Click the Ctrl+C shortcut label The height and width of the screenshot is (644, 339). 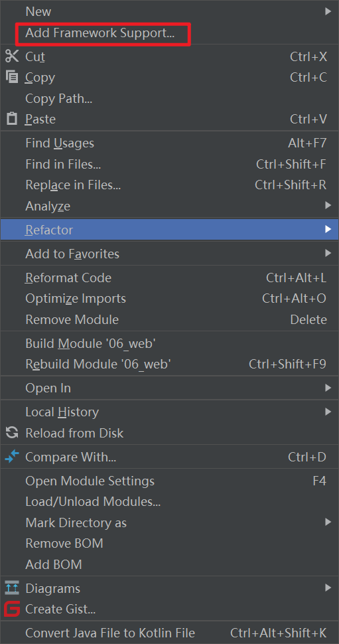[308, 77]
